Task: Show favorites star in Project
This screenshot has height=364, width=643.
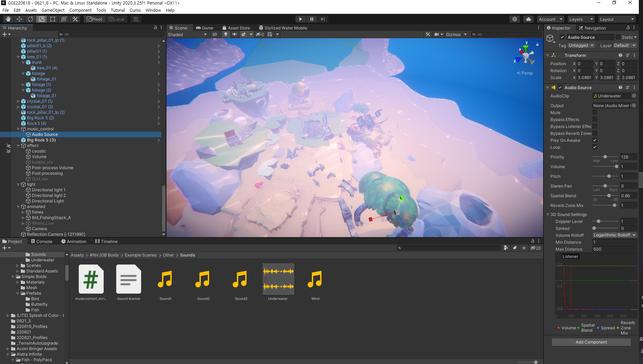Action: click(524, 248)
